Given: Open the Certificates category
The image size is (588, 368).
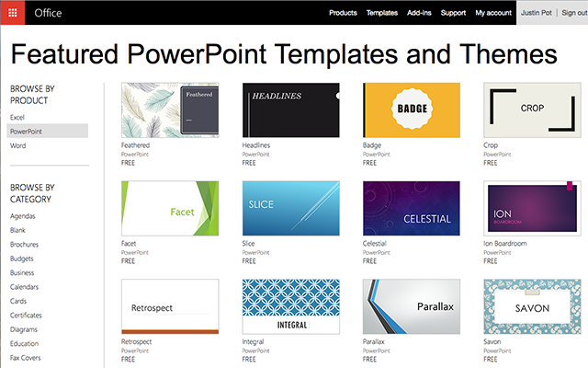Looking at the screenshot, I should pyautogui.click(x=26, y=315).
